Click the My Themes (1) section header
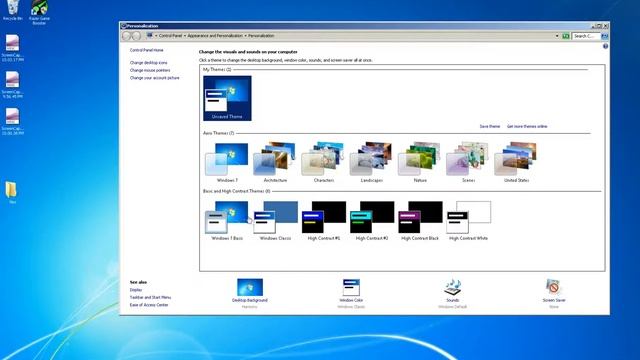The image size is (640, 360). [217, 70]
